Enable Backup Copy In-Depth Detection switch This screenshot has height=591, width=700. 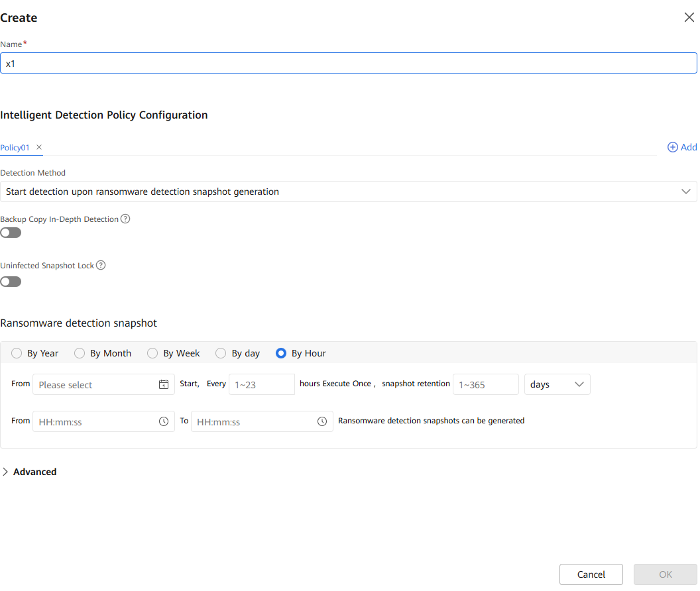(11, 233)
